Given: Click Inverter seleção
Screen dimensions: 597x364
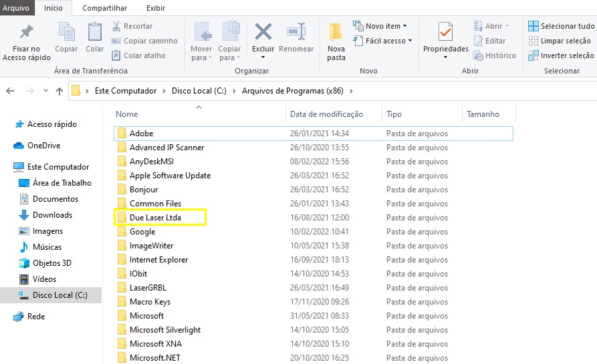Looking at the screenshot, I should pyautogui.click(x=561, y=55).
